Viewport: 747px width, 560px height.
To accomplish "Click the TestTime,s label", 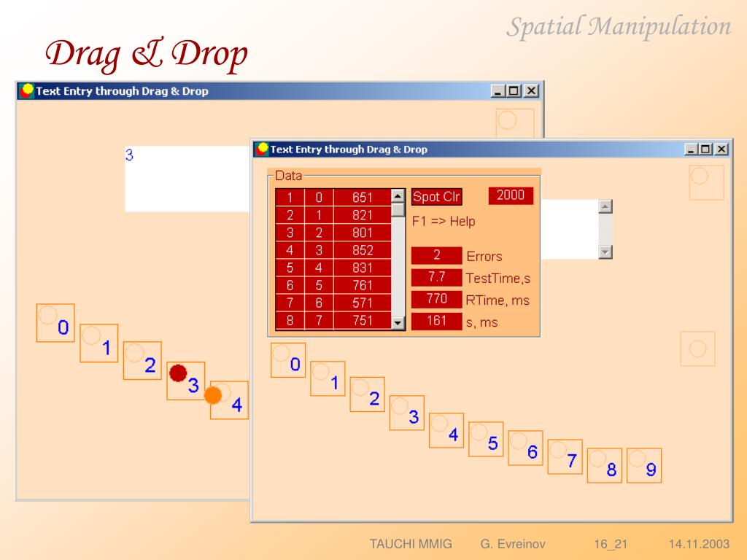I will pos(498,278).
